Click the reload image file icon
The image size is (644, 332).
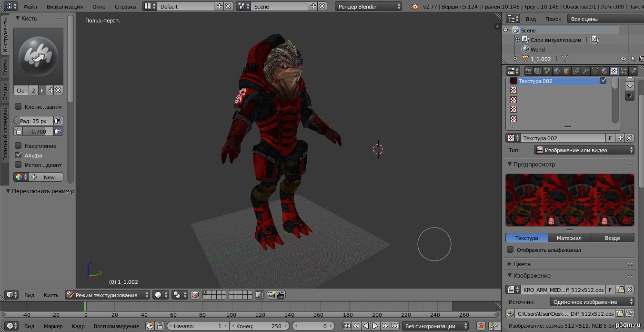[630, 313]
